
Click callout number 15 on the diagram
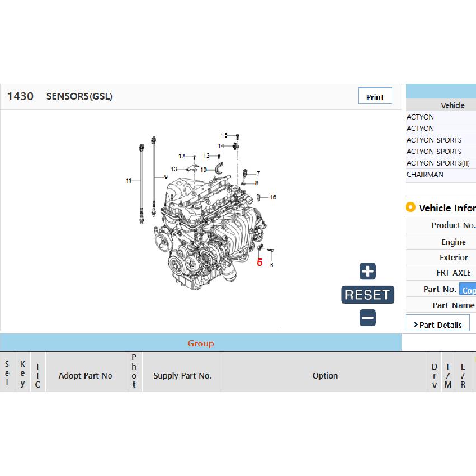224,135
